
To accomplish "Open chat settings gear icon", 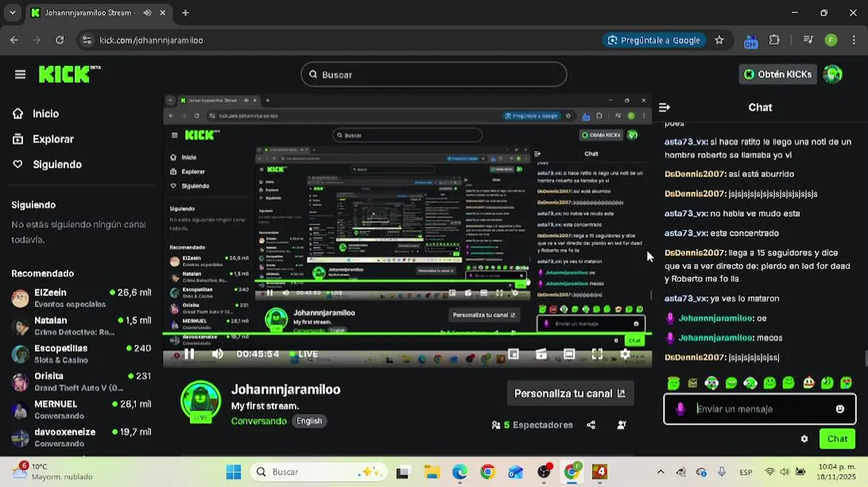I will point(804,439).
